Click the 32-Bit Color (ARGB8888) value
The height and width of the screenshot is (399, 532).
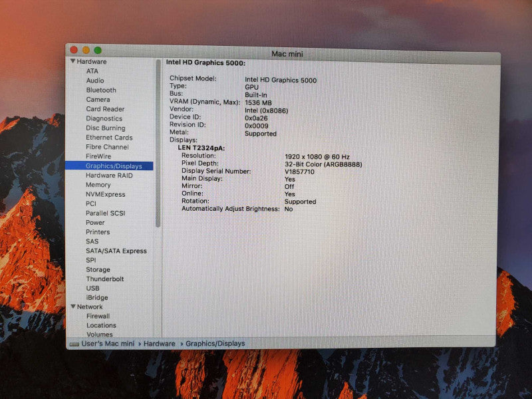pyautogui.click(x=323, y=164)
